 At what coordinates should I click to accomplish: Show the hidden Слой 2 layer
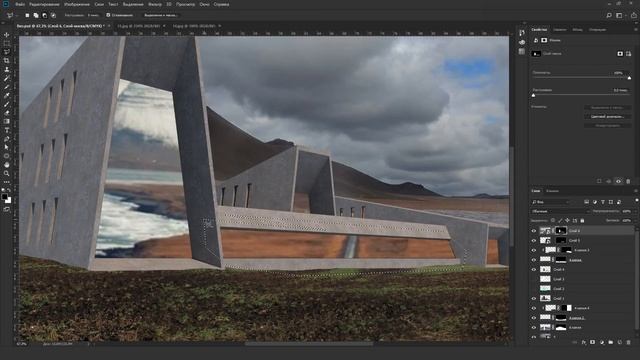coord(534,289)
